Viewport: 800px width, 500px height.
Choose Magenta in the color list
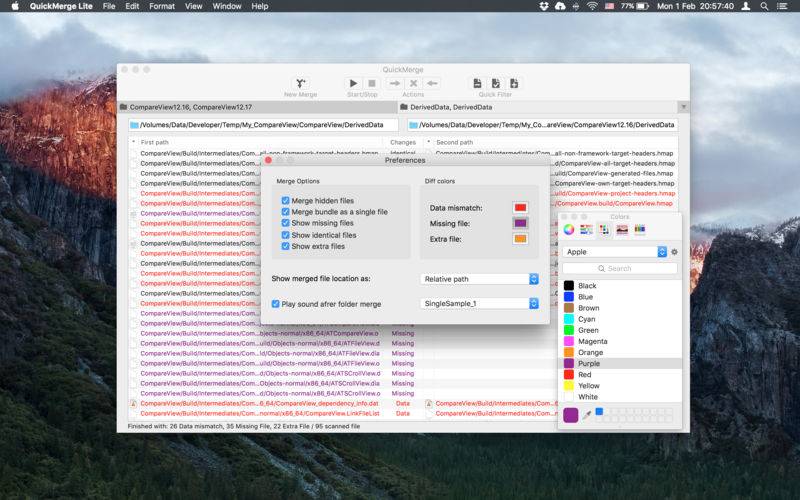(x=622, y=341)
